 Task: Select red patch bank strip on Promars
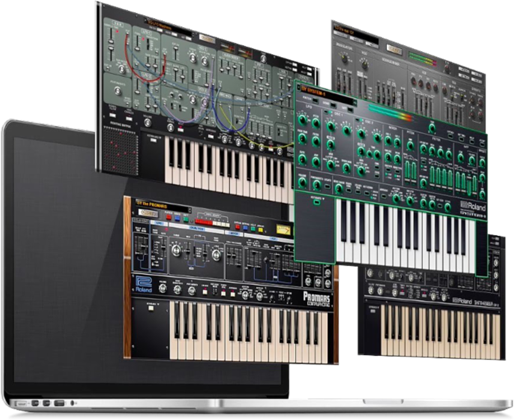click(204, 222)
